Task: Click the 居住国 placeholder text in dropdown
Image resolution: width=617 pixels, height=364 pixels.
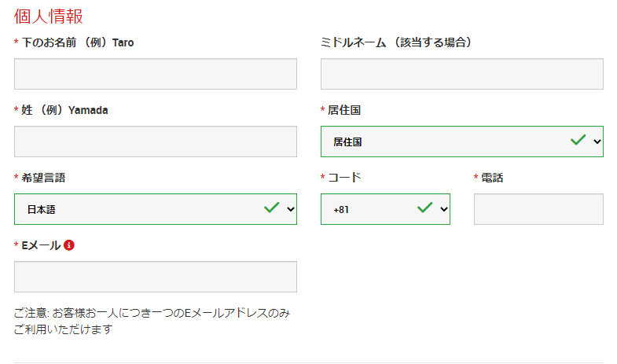Action: [347, 142]
